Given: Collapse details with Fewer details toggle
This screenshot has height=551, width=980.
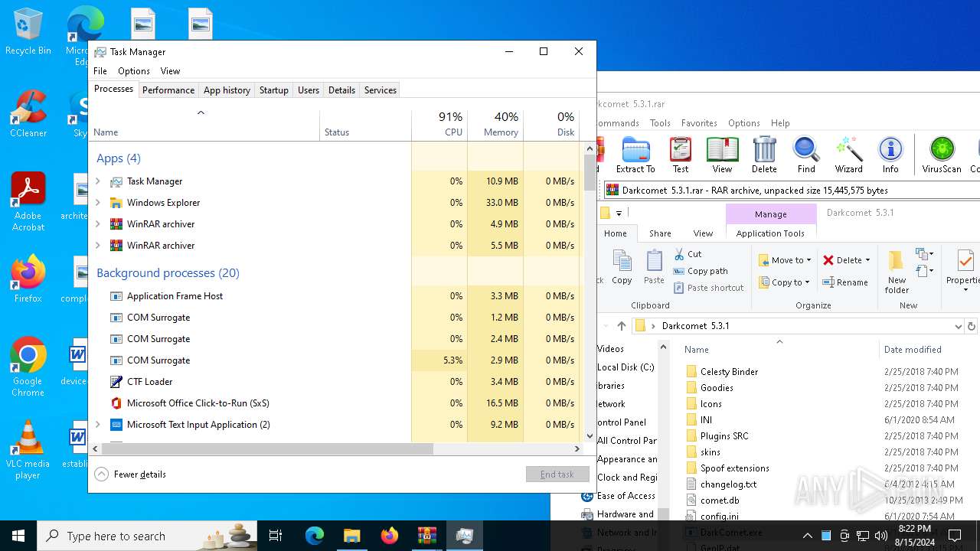Looking at the screenshot, I should click(130, 474).
